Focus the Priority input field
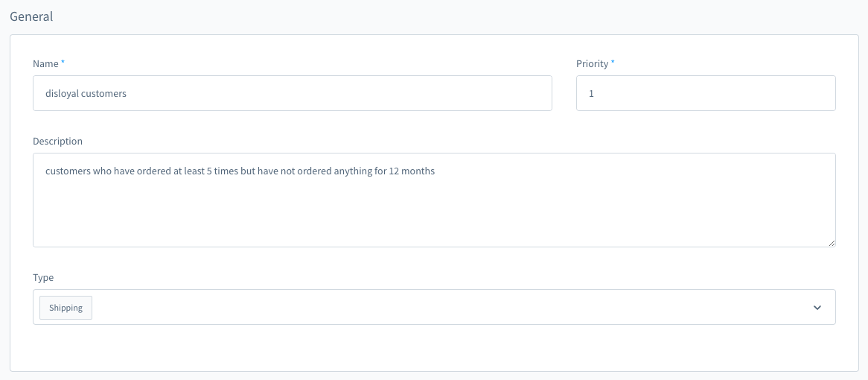This screenshot has width=868, height=380. [x=706, y=93]
